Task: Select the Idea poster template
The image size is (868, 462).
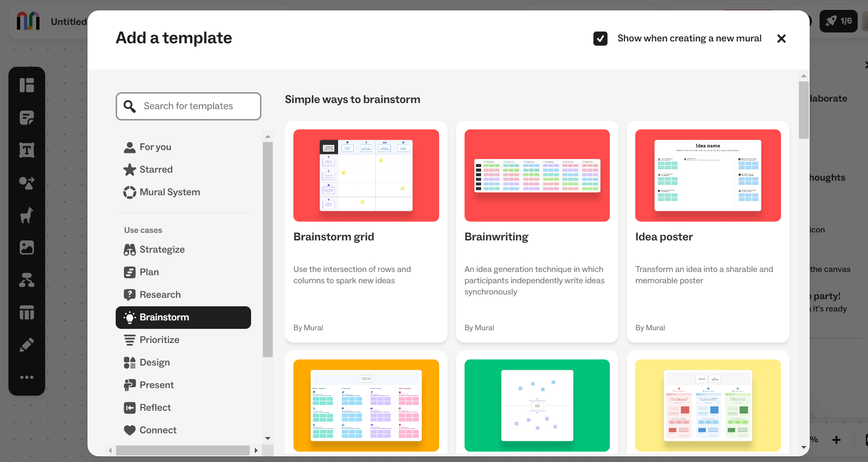Action: [x=708, y=231]
